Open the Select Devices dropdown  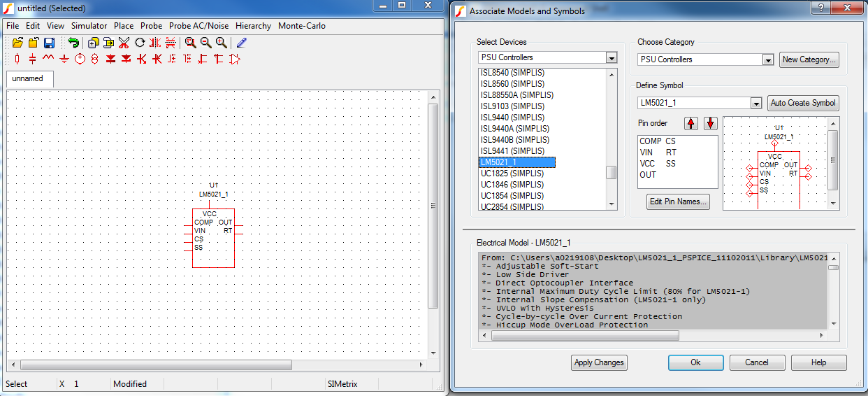click(x=612, y=57)
